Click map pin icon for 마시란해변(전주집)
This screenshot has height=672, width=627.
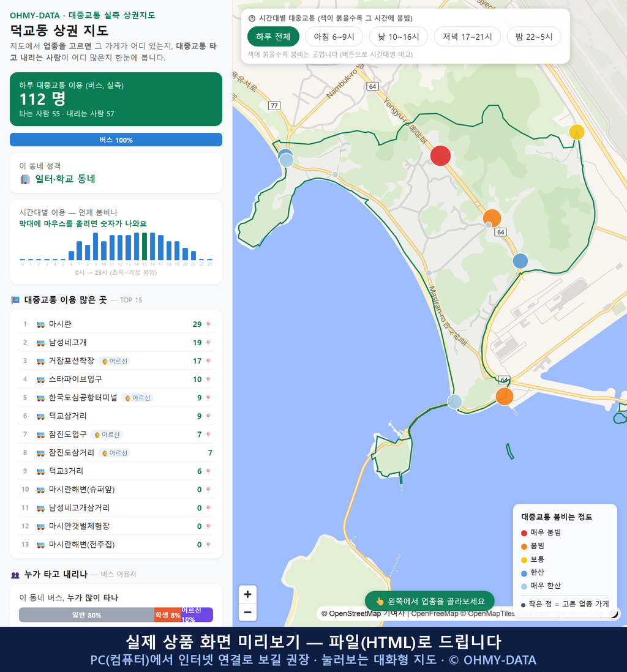click(208, 545)
